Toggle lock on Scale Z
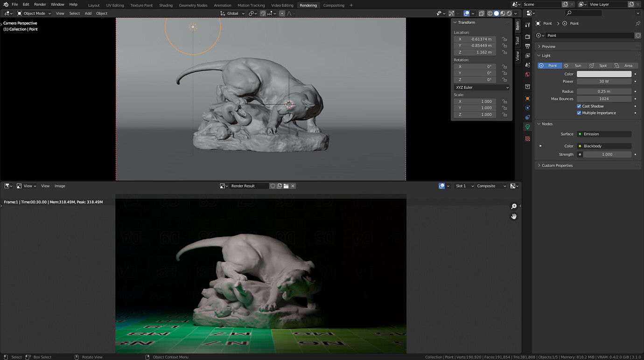 [504, 114]
